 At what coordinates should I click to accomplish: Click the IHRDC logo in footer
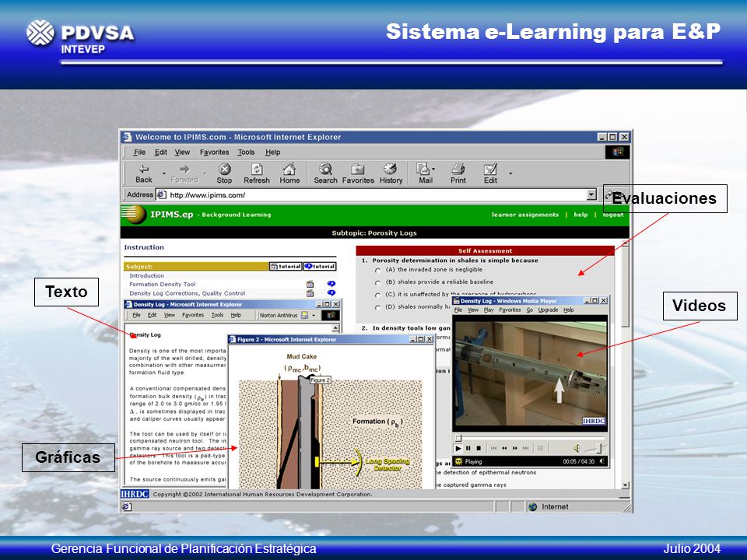135,494
